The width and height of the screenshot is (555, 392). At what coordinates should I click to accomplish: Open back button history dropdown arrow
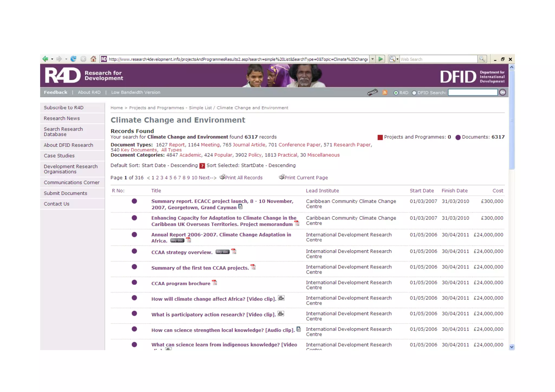pyautogui.click(x=52, y=59)
